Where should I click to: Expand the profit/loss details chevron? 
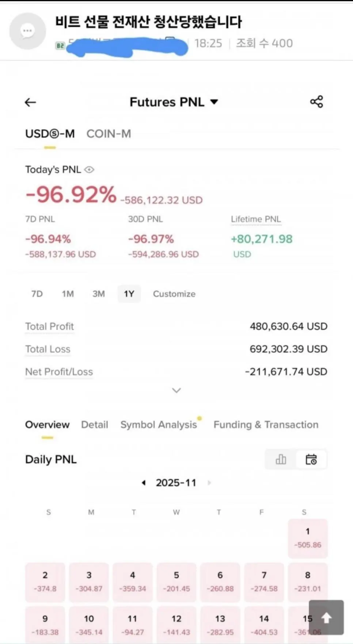click(x=176, y=390)
